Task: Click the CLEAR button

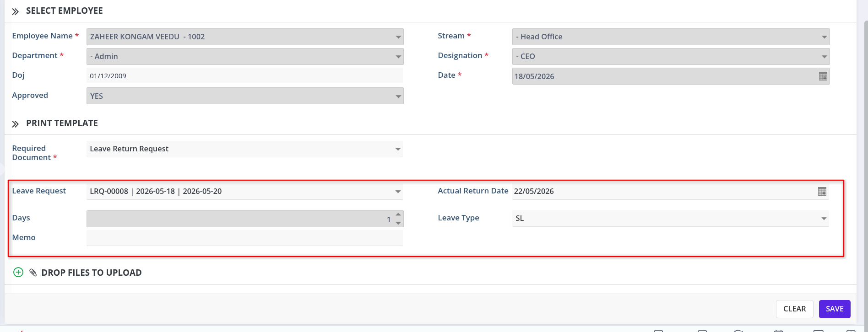Action: coord(794,309)
